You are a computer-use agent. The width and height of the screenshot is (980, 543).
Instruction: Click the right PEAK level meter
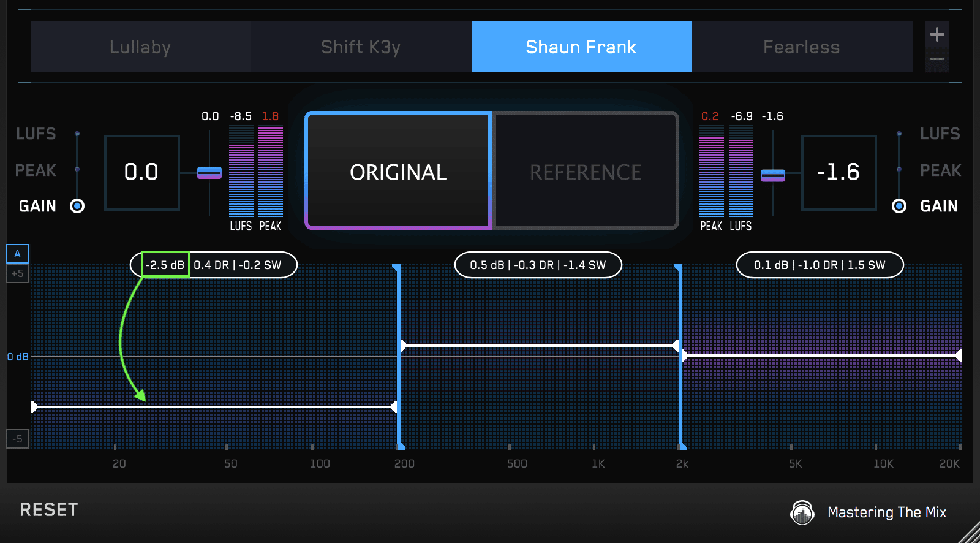pyautogui.click(x=711, y=171)
